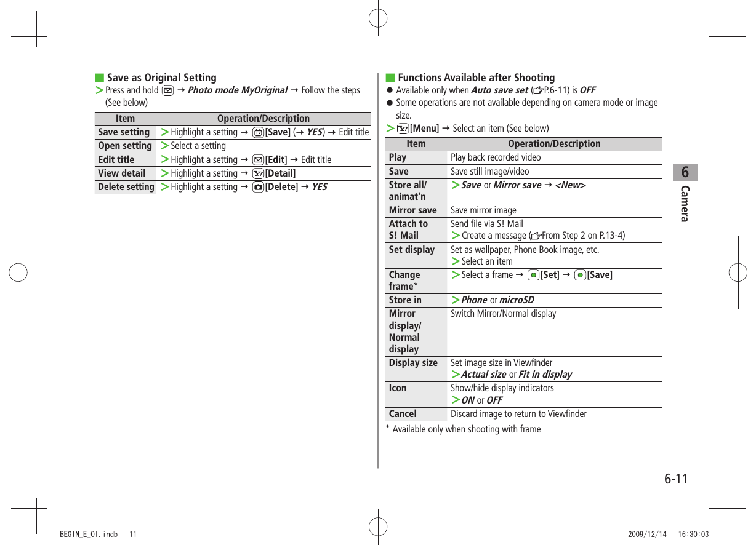Click the vertical "Camera" chapter label
The image size is (756, 545).
point(685,203)
